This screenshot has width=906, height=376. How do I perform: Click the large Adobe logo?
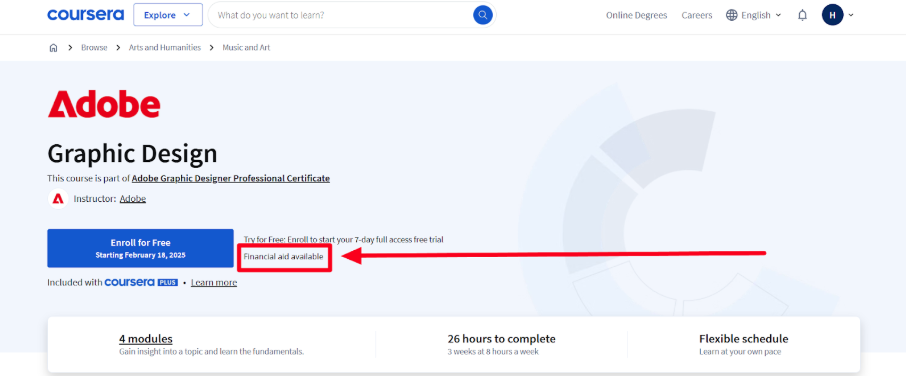click(104, 105)
